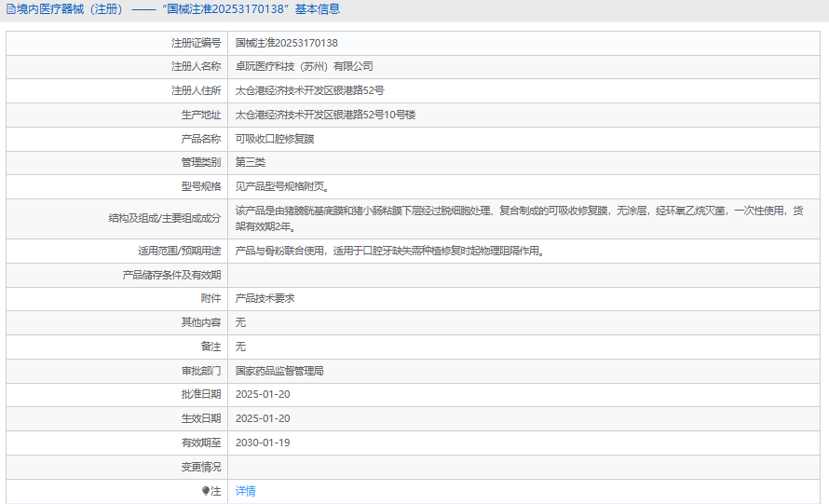The image size is (829, 504).
Task: Select the structure description starting 该产品是由猪膀胱基底膜
Action: click(519, 218)
